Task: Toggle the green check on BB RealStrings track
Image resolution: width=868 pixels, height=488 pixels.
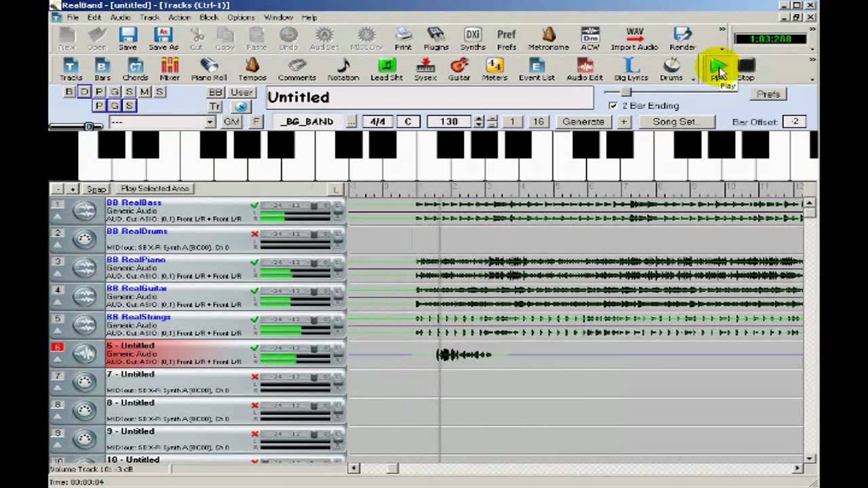Action: [x=254, y=319]
